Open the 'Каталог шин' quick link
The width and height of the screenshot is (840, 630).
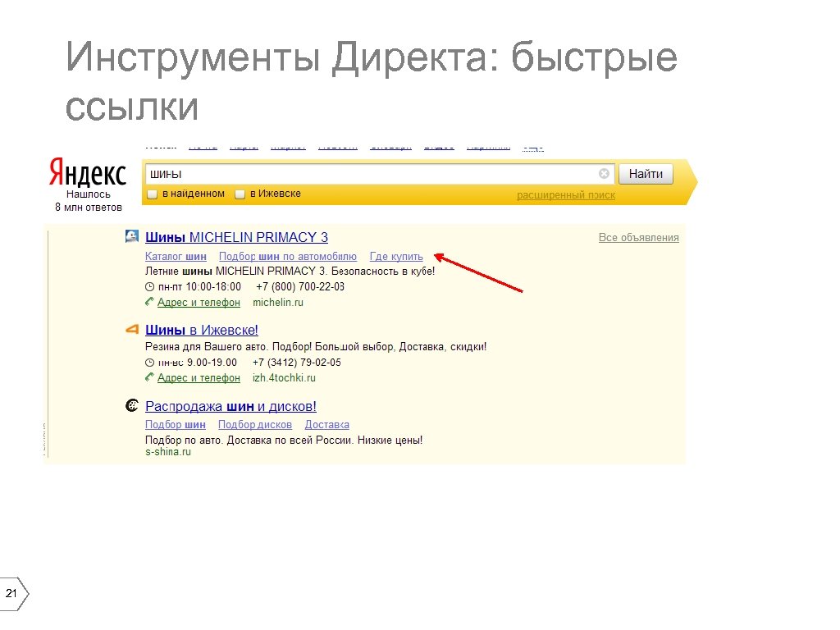coord(176,256)
